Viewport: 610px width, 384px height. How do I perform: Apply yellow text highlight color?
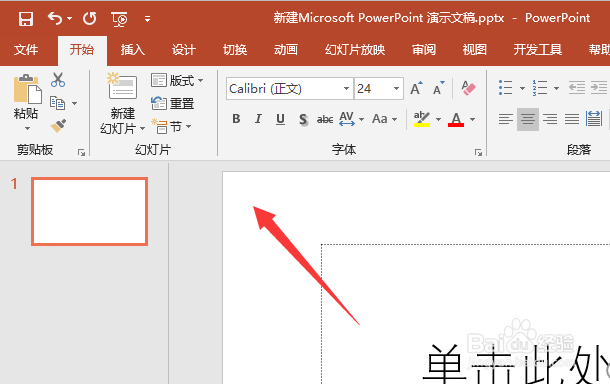[x=422, y=119]
